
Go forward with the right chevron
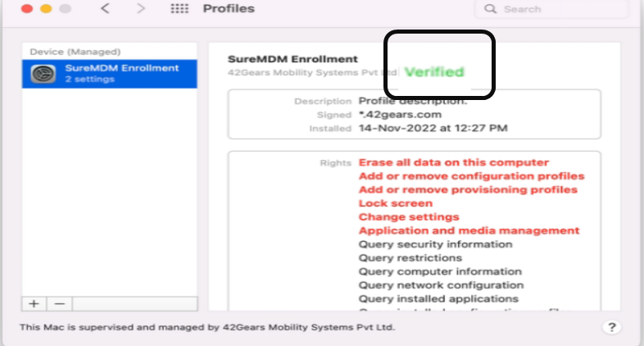pyautogui.click(x=141, y=8)
